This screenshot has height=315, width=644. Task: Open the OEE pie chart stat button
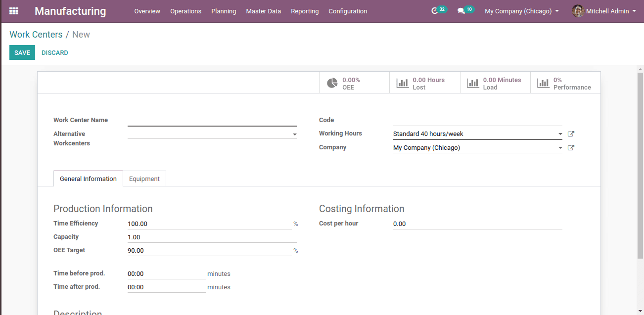(x=354, y=83)
